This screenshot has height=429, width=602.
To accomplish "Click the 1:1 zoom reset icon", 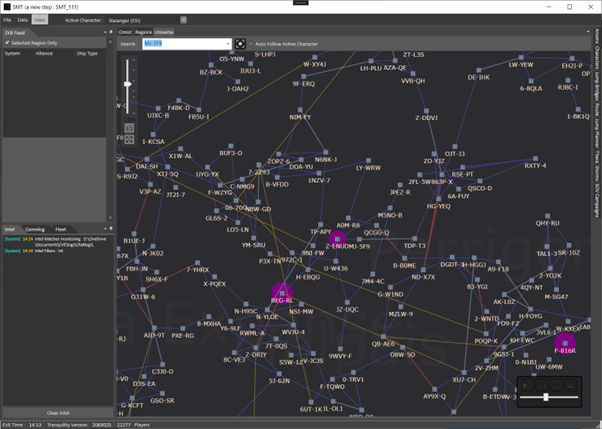I will coord(128,128).
